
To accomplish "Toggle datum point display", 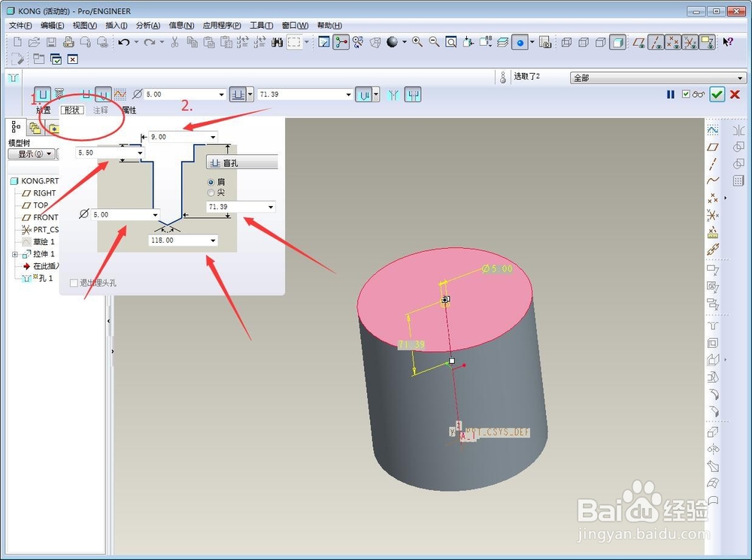I will [673, 42].
